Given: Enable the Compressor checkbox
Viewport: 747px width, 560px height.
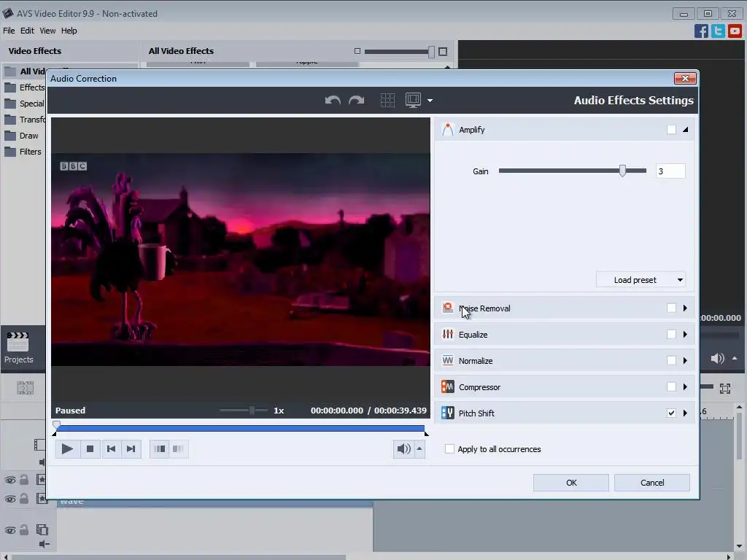Looking at the screenshot, I should pos(671,386).
